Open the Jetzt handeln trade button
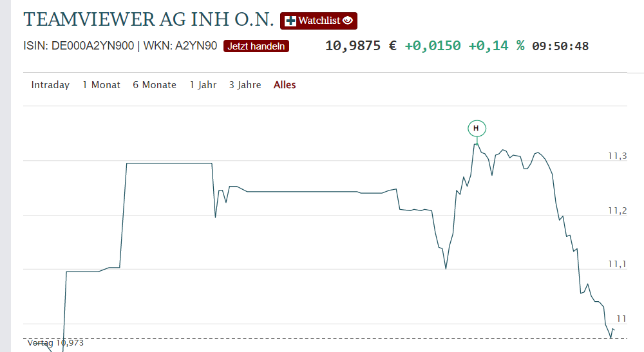 [256, 46]
